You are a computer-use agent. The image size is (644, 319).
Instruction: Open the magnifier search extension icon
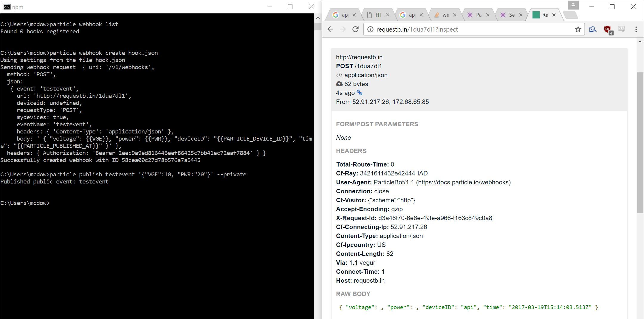click(x=593, y=29)
